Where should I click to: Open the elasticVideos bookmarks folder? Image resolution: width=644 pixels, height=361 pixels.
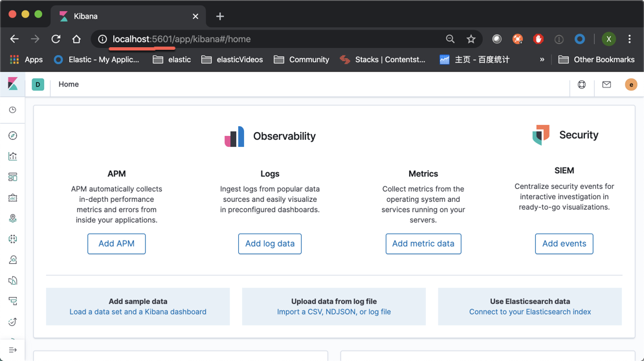coord(232,60)
